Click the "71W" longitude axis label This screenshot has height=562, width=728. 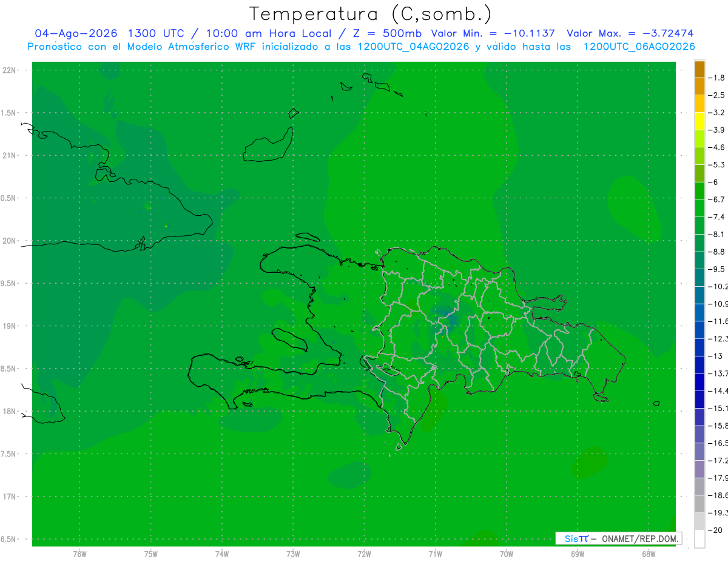click(x=435, y=554)
